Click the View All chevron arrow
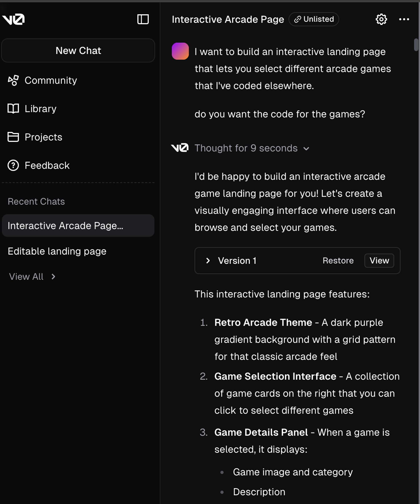This screenshot has width=420, height=504. tap(53, 277)
